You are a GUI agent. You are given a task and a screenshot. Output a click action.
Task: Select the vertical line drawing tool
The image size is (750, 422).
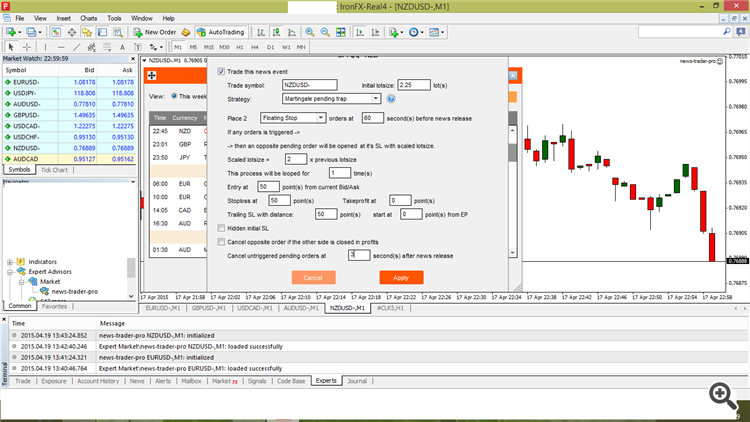[x=45, y=47]
